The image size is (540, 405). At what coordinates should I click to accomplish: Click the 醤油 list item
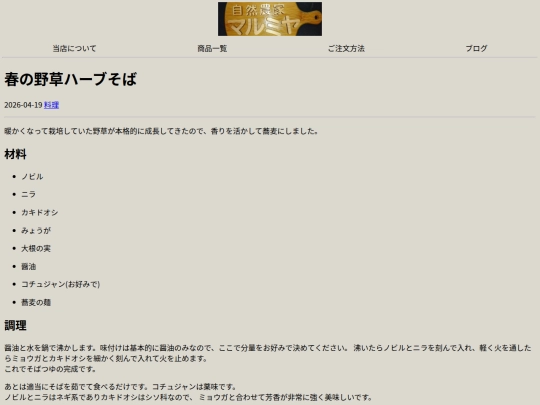pos(28,266)
